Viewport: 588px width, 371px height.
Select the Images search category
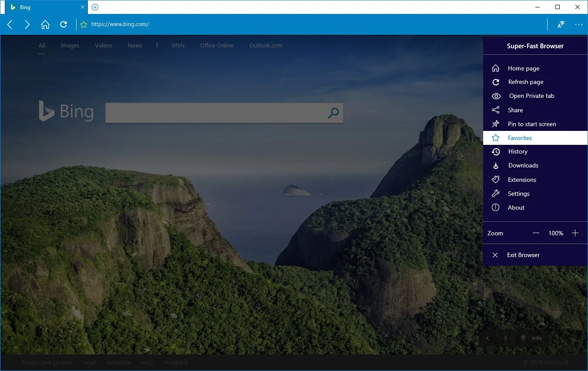(70, 45)
